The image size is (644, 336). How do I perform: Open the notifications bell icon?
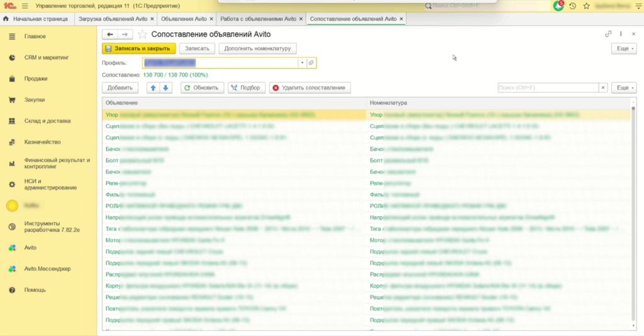558,6
